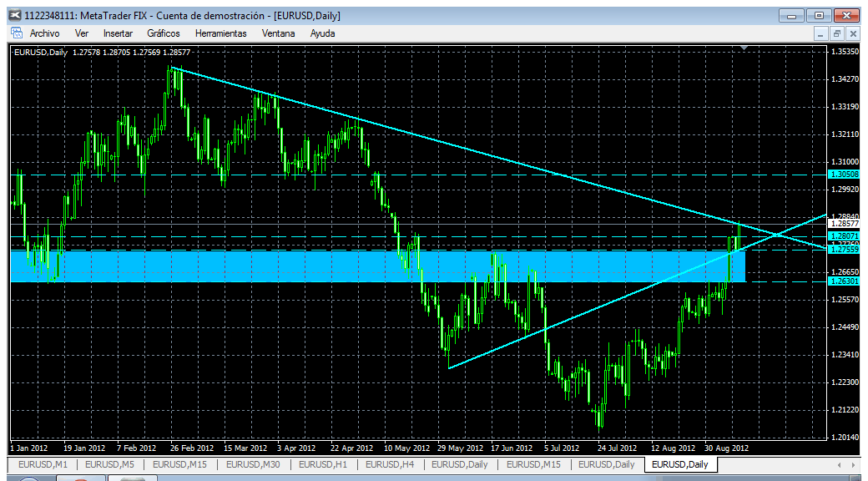Close the inner EURUSD chart window
The image size is (868, 481).
point(850,33)
